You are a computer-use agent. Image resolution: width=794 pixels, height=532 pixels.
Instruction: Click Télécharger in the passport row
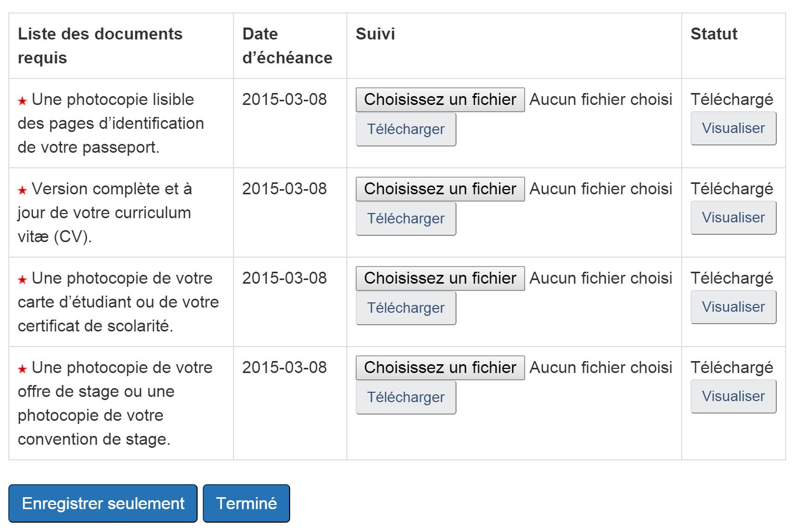click(x=406, y=129)
